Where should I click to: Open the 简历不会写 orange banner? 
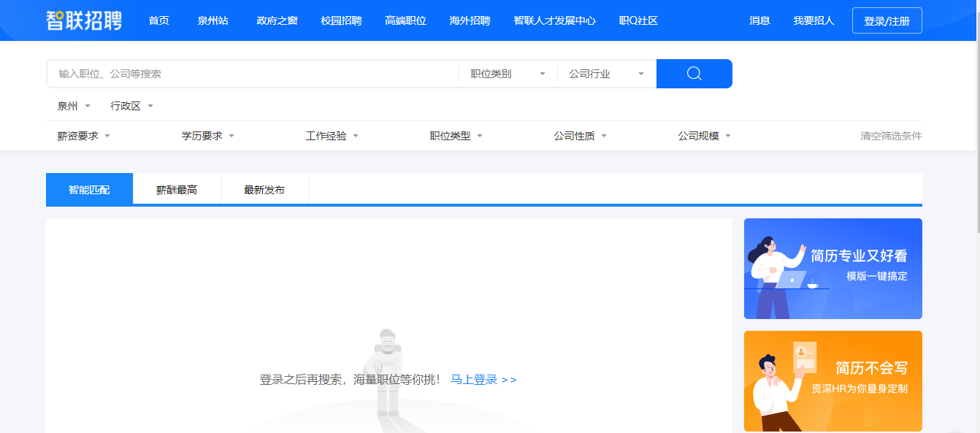pos(833,381)
